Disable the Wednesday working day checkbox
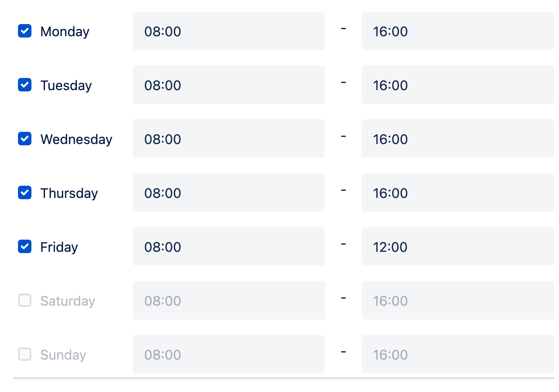 (x=25, y=139)
